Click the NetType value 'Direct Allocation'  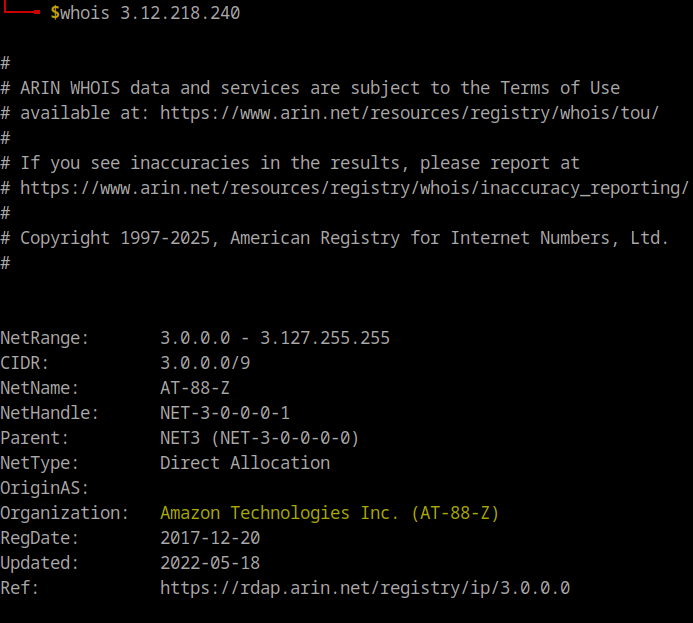pos(245,463)
